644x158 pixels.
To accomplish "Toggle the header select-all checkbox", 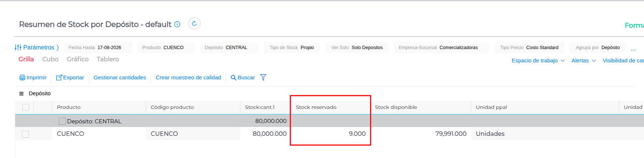I will 26,107.
